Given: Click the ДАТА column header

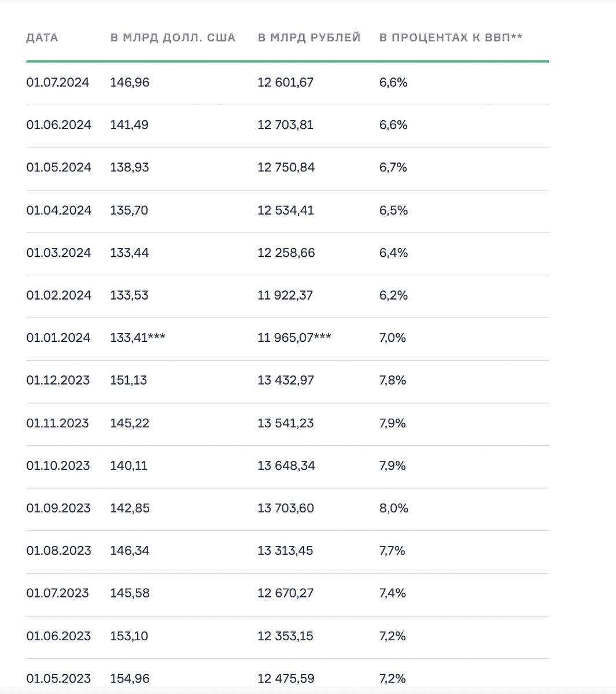Looking at the screenshot, I should click(x=42, y=38).
